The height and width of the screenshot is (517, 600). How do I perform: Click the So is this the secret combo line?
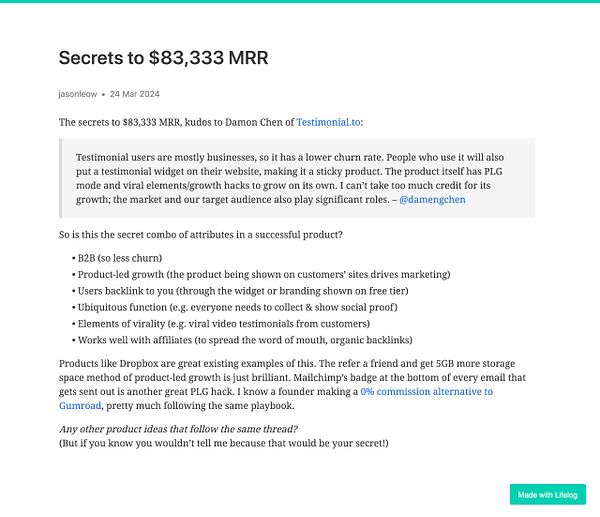pos(201,234)
